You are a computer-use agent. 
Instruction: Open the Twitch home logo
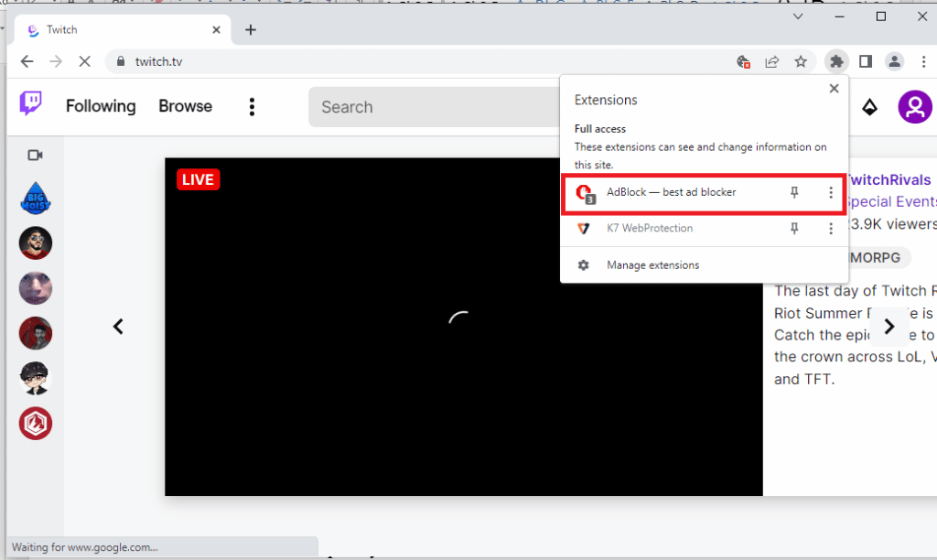(30, 103)
